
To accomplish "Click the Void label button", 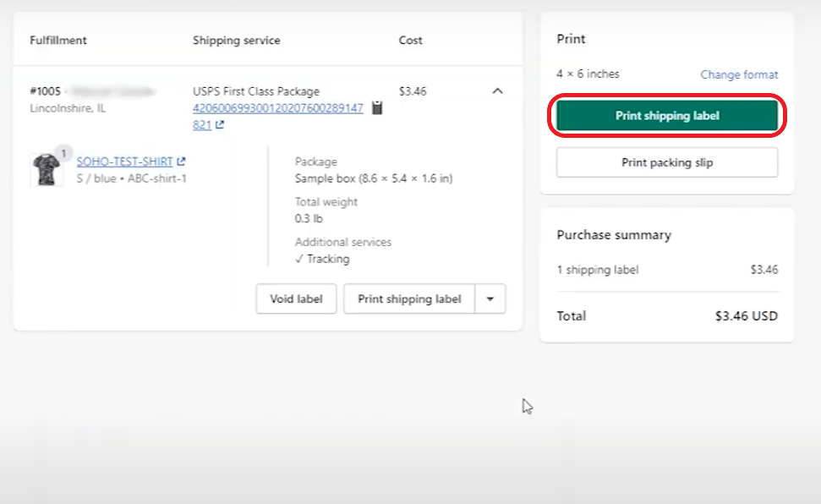I will click(x=296, y=299).
